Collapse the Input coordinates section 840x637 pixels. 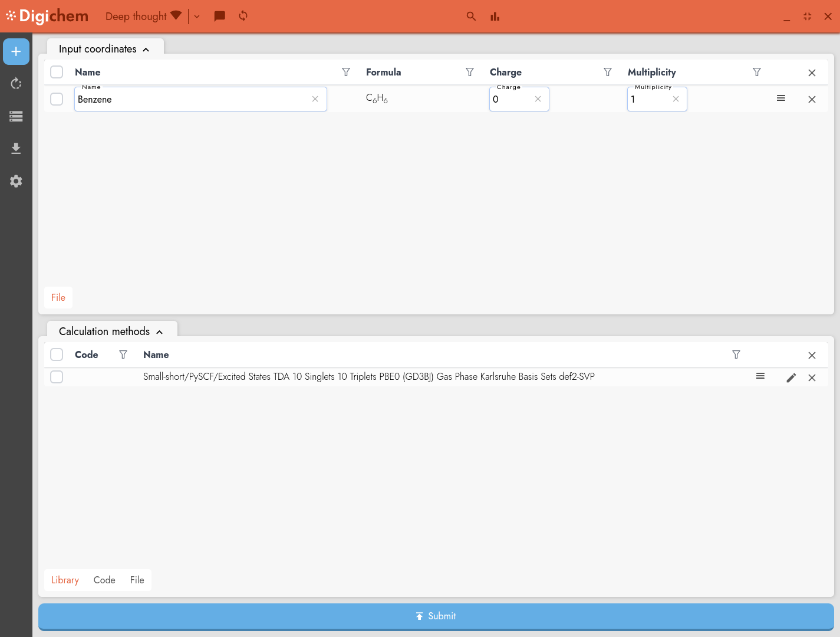(146, 49)
